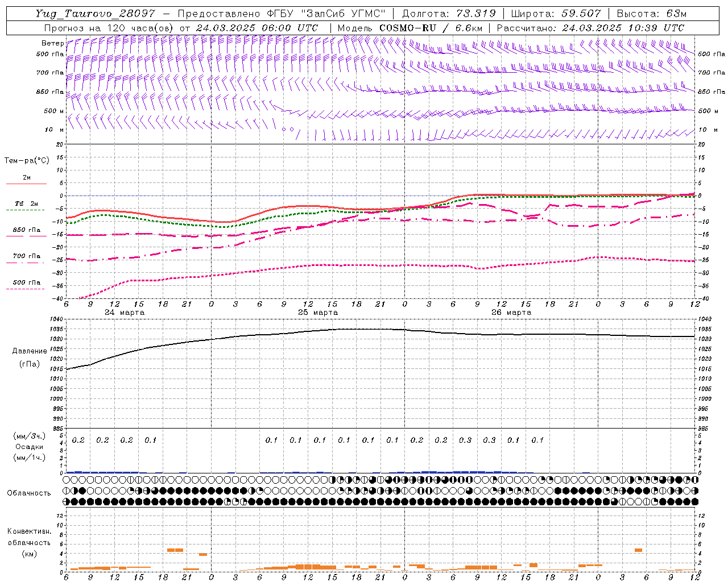This screenshot has width=728, height=582.
Task: Click the orange convective bar on 27 March
Action: pos(638,550)
